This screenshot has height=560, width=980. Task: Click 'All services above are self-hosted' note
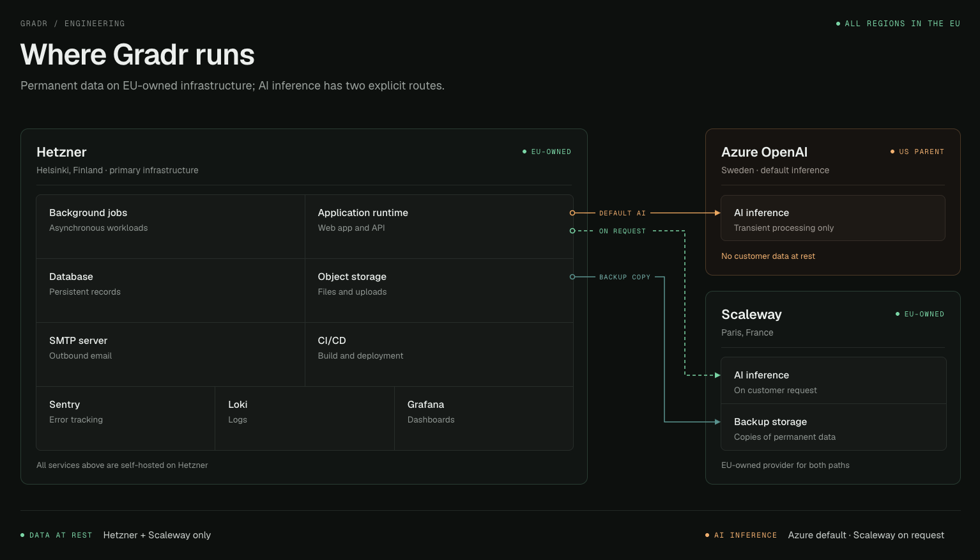tap(122, 465)
